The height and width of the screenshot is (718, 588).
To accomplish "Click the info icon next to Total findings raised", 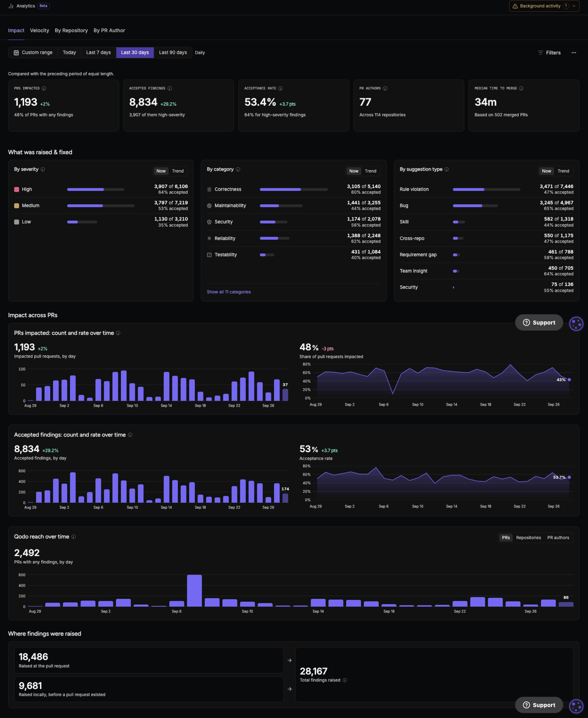I will 345,680.
